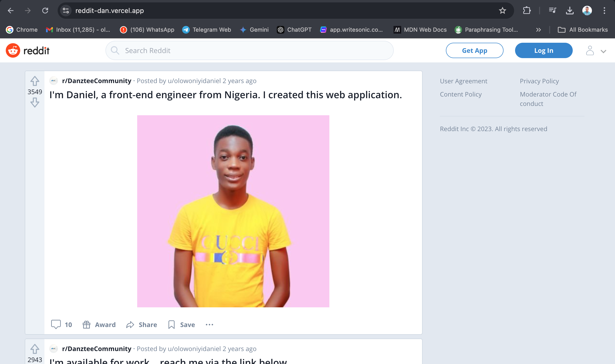The image size is (615, 364).
Task: Open the Telegram Web bookmark
Action: pos(207,30)
